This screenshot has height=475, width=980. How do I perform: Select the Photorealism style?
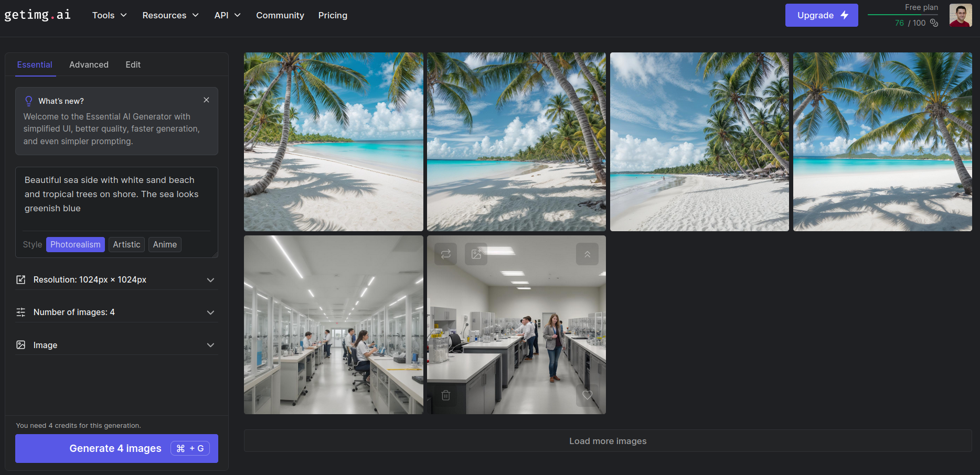point(76,245)
